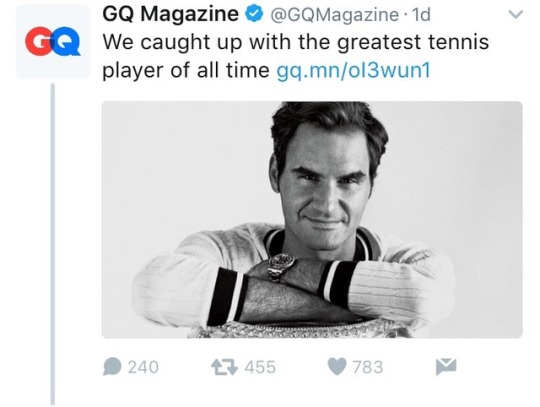Screen dimensions: 540x407
Task: Click the blue verified badge
Action: pyautogui.click(x=254, y=14)
